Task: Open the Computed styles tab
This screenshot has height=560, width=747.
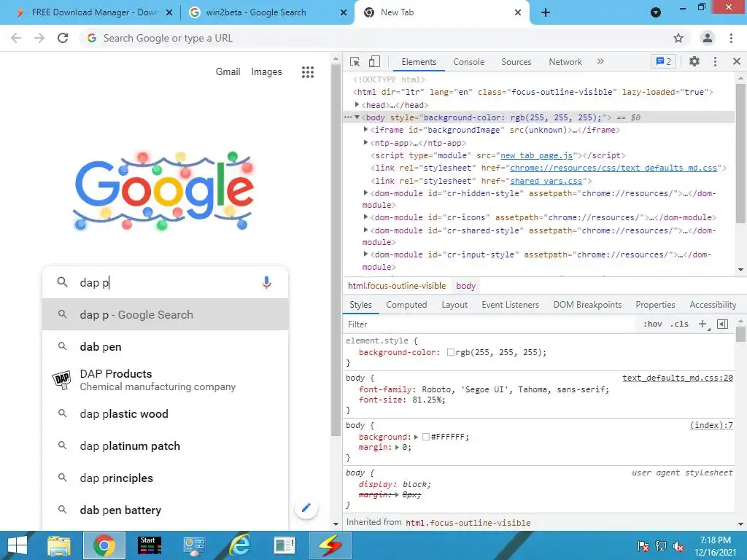Action: pyautogui.click(x=406, y=305)
